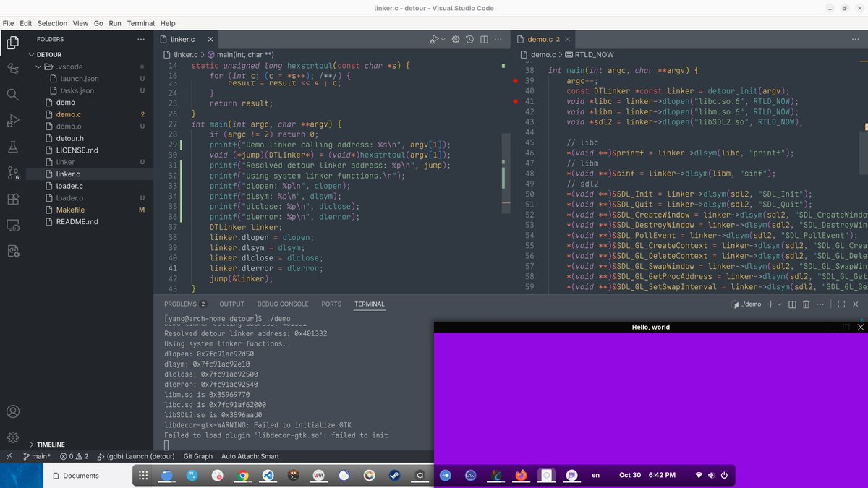Open the Search view in activity bar
Screen dimensions: 868x488
pyautogui.click(x=12, y=94)
